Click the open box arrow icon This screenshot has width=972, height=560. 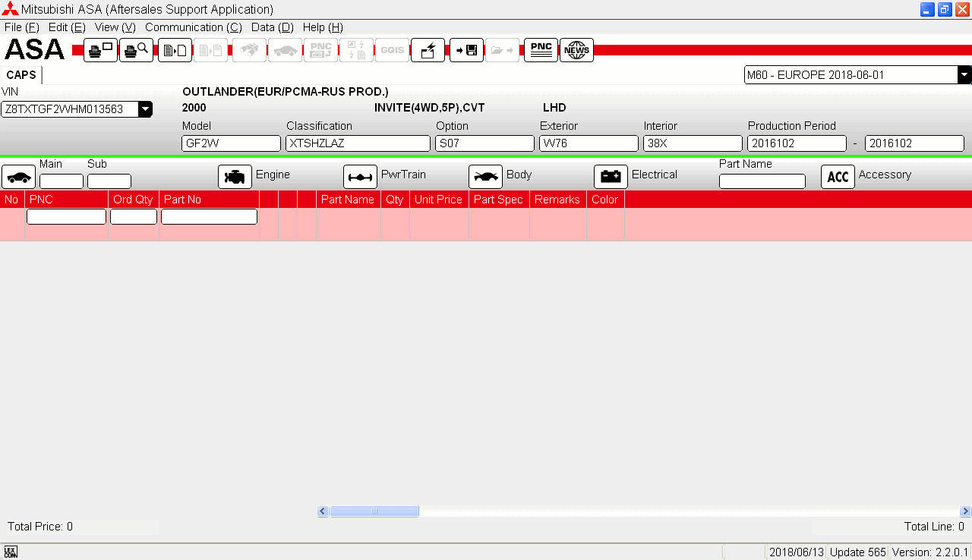(x=428, y=51)
